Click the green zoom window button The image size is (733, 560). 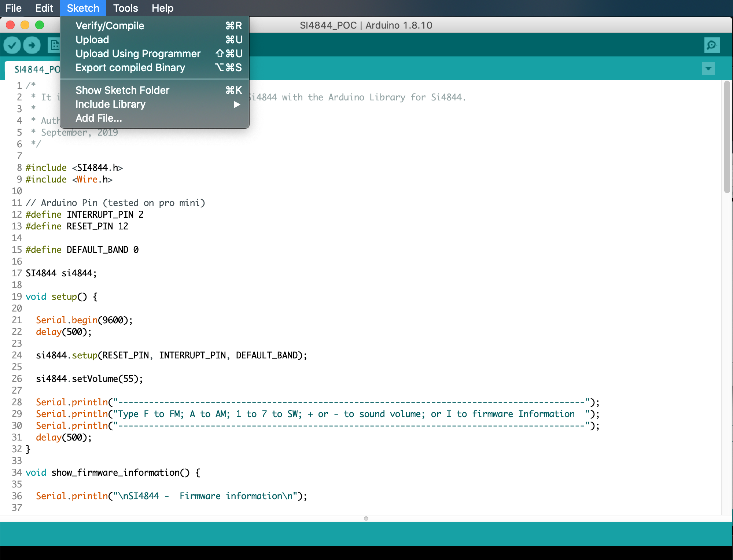coord(40,25)
